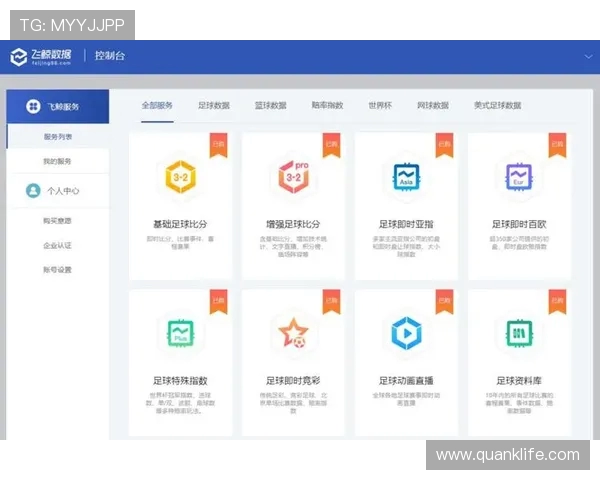Click the 飞鲸数据 logo in header
The height and width of the screenshot is (480, 600).
coord(41,57)
